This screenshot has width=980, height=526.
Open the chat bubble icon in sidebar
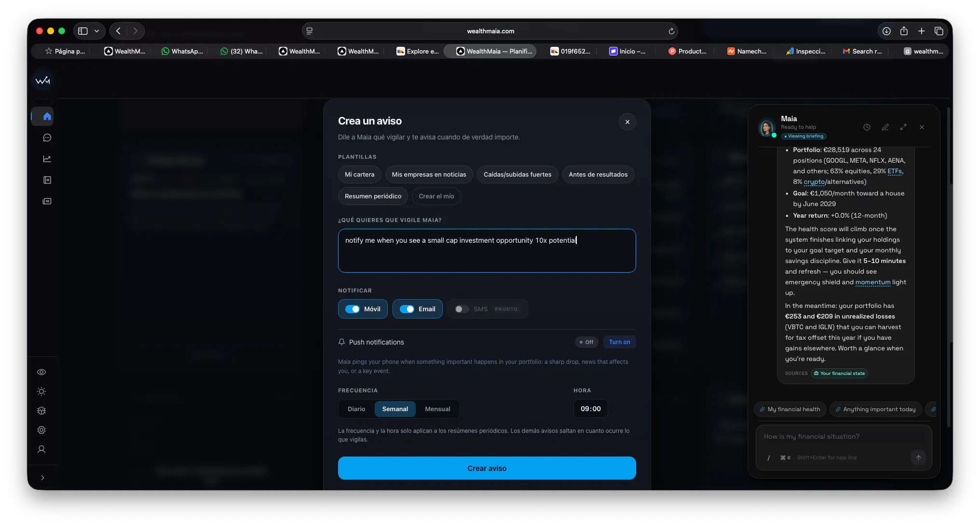click(47, 138)
